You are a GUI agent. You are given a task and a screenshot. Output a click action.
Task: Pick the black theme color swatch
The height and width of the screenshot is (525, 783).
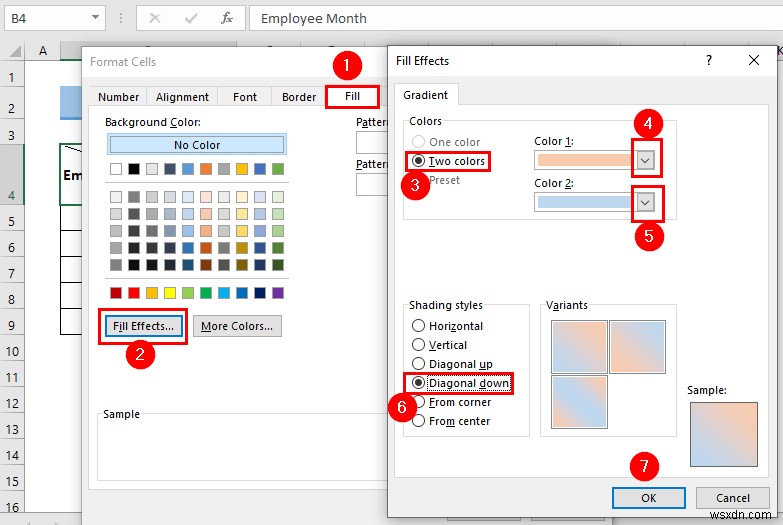pyautogui.click(x=134, y=169)
